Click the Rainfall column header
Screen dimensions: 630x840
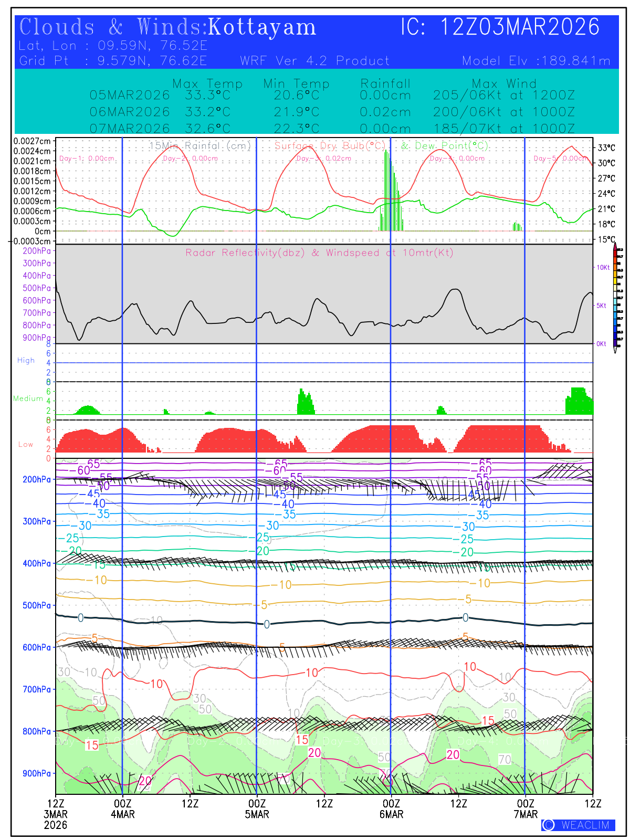385,83
